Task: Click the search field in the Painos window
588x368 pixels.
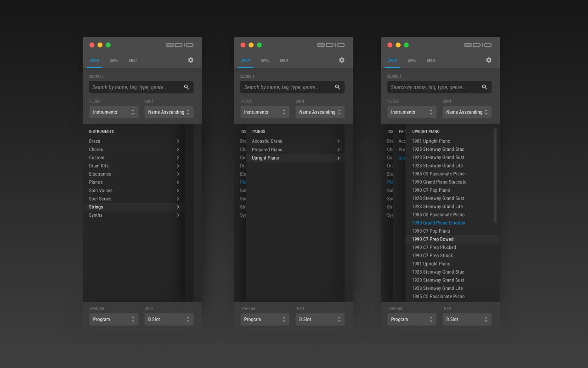Action: [x=285, y=87]
